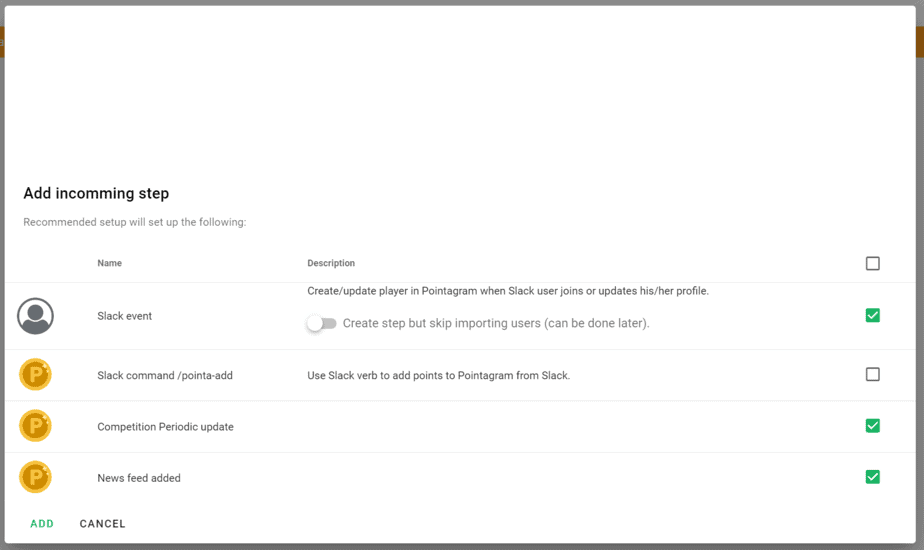Click the 'Use Slack verb to add points' description
Viewport: 924px width, 550px height.
[x=438, y=376]
